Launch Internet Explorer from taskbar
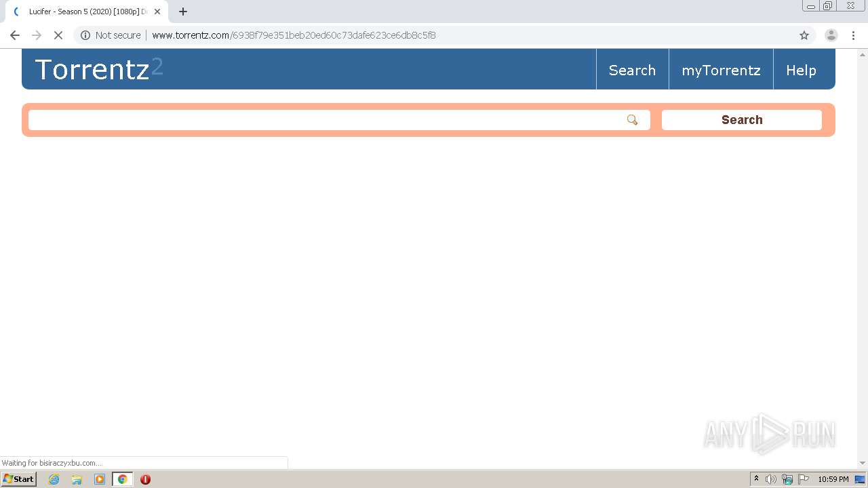 click(x=54, y=479)
